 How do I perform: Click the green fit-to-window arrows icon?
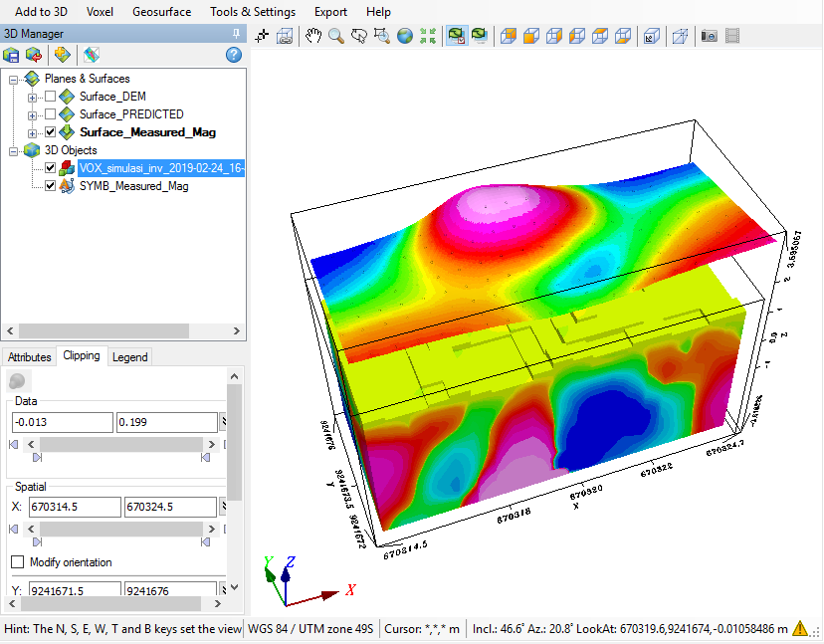pos(428,36)
